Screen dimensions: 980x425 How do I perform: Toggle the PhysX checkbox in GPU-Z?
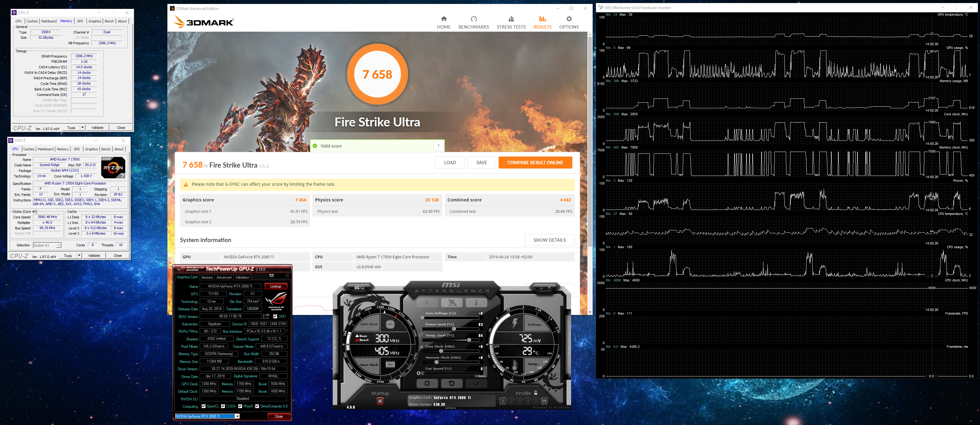pos(240,406)
